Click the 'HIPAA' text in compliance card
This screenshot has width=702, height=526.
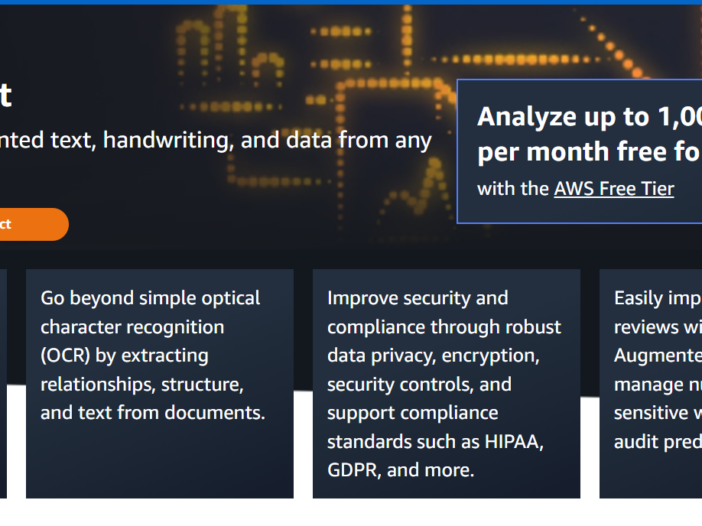pyautogui.click(x=511, y=442)
